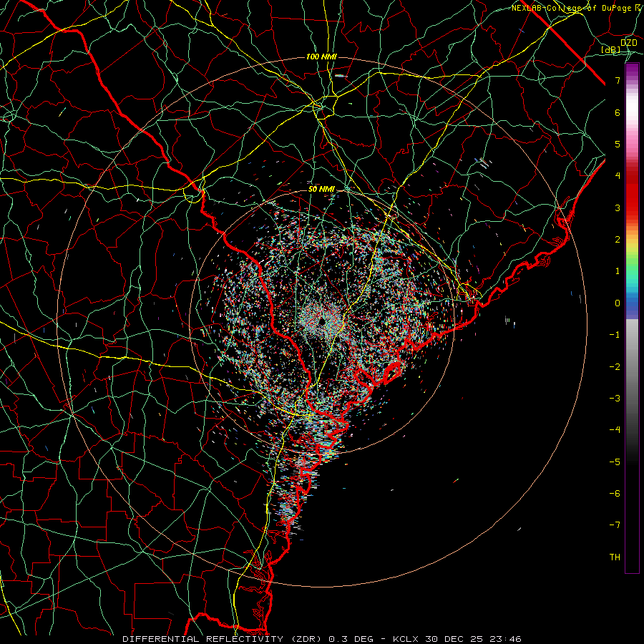Click the "4" tick label on the color scale

(x=618, y=176)
